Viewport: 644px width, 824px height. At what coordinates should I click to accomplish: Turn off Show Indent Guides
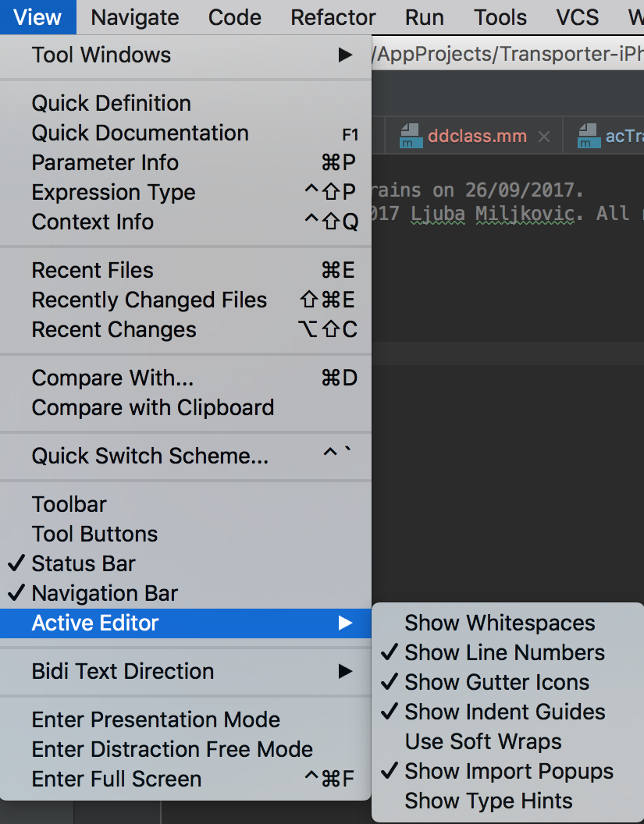(504, 712)
